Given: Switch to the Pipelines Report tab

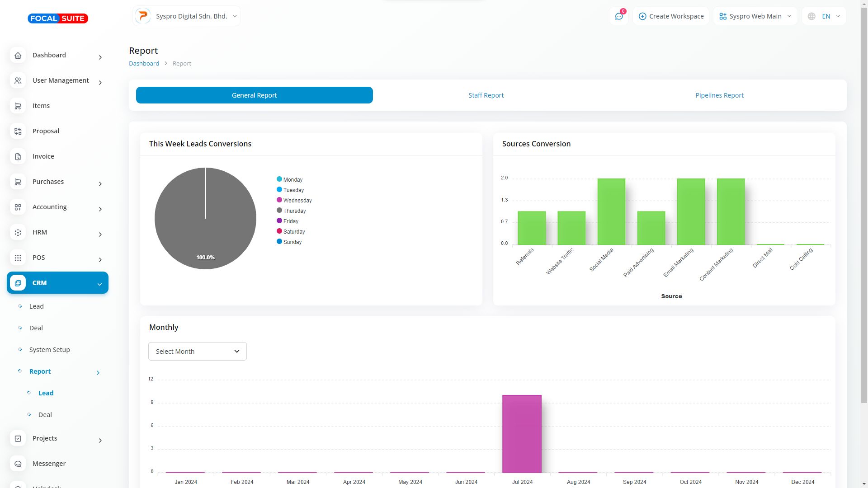Looking at the screenshot, I should [719, 95].
